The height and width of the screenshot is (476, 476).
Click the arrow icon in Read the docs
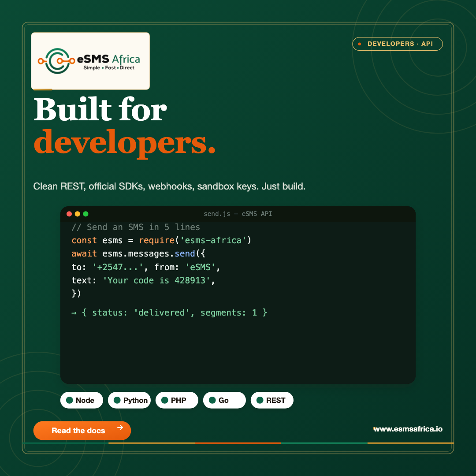(x=120, y=428)
